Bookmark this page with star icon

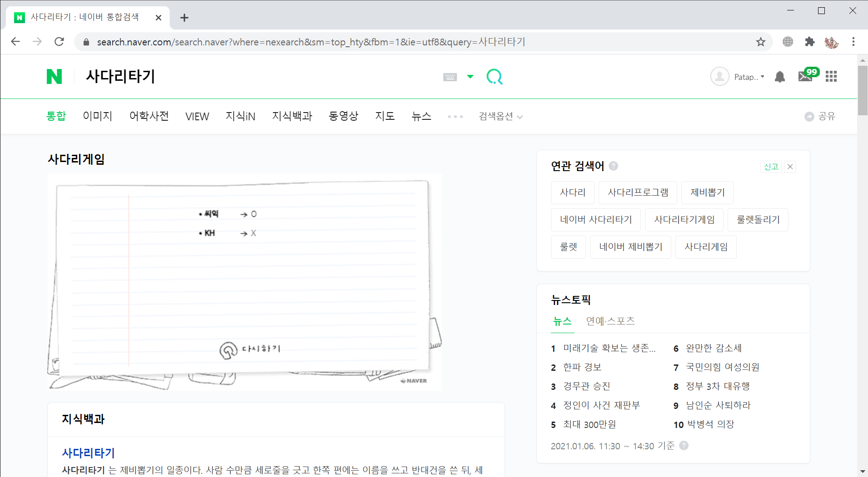click(x=761, y=42)
